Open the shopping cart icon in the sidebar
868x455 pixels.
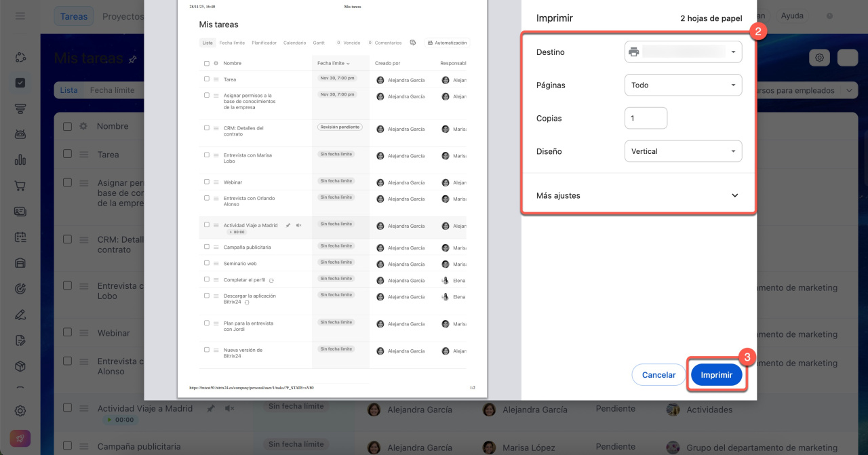(20, 186)
